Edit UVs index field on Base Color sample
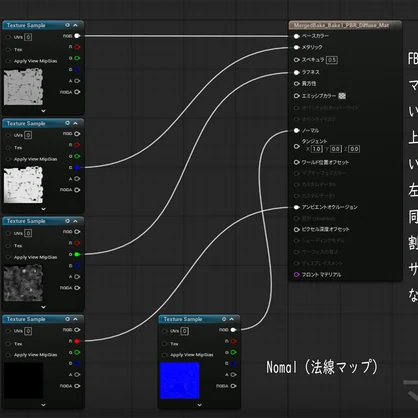 click(x=28, y=37)
